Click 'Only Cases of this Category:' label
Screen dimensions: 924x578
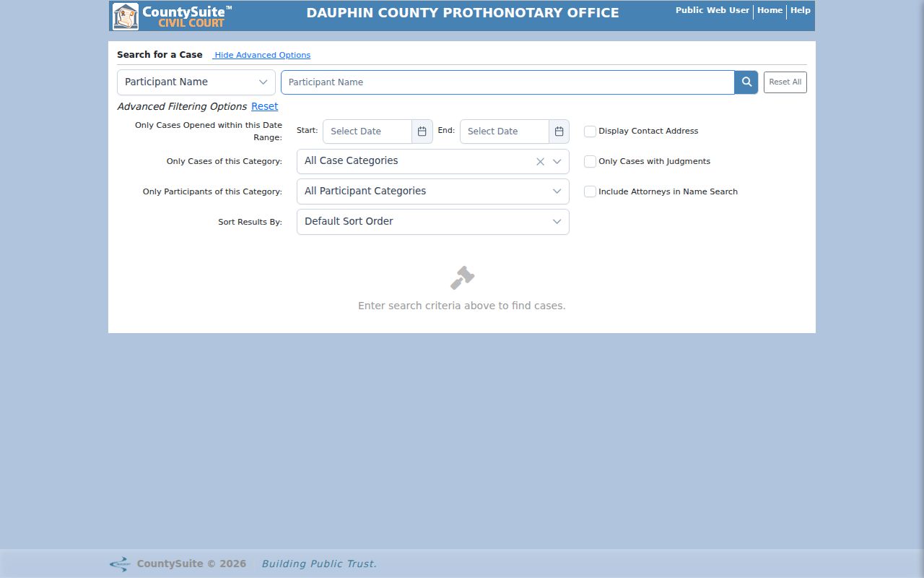tap(225, 162)
